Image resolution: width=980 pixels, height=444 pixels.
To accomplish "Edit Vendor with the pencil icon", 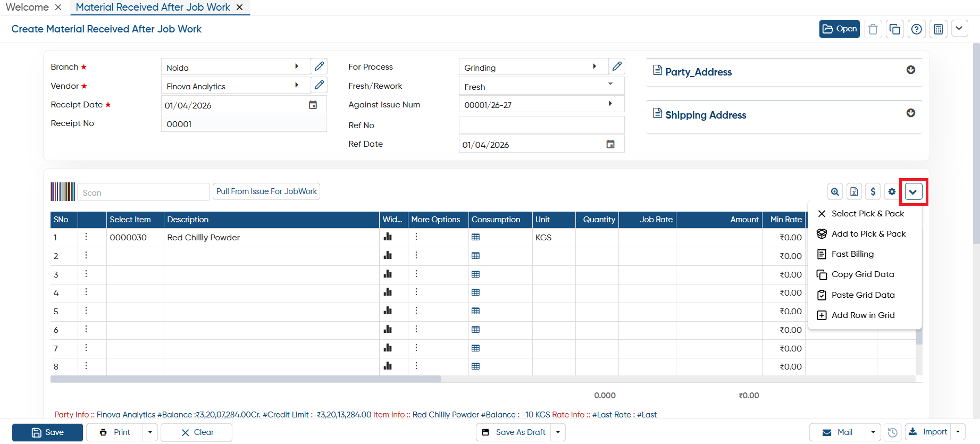I will click(319, 85).
